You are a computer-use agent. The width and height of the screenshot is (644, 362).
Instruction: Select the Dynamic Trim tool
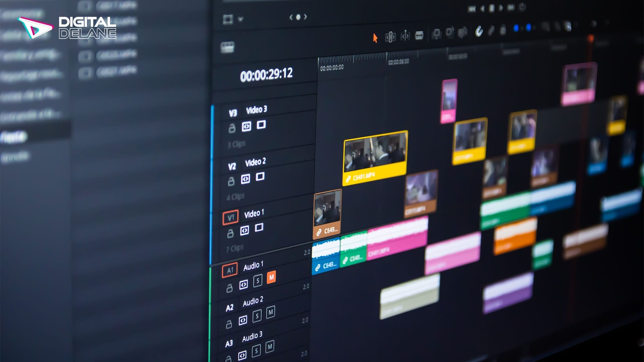406,36
